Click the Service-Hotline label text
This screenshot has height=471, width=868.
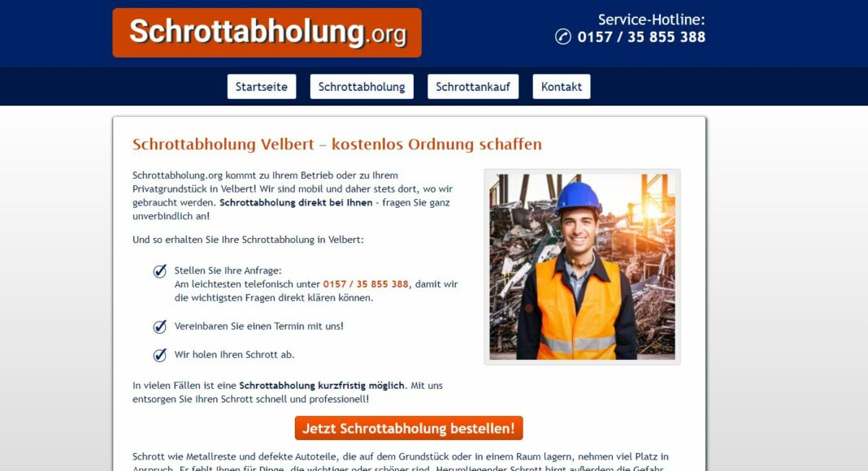(x=652, y=19)
